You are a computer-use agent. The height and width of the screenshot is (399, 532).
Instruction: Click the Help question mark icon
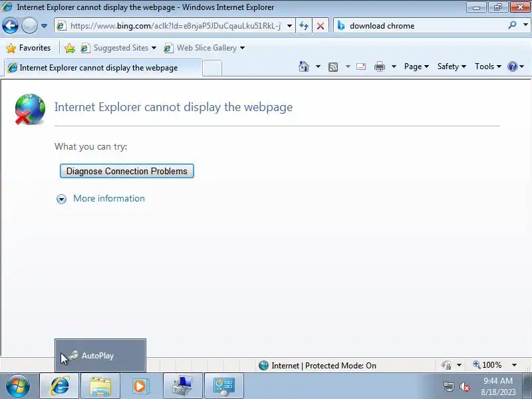point(512,66)
